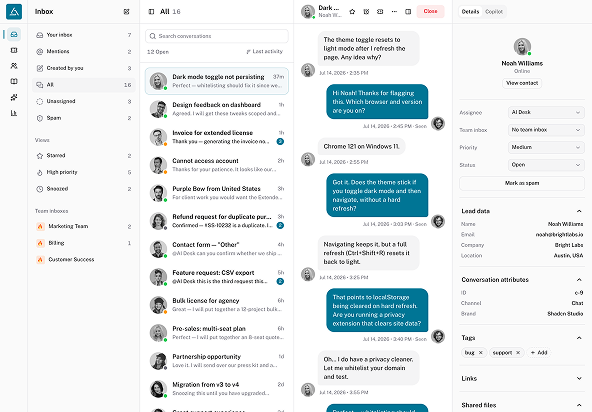
Task: Collapse the Lead data section
Action: pyautogui.click(x=579, y=211)
